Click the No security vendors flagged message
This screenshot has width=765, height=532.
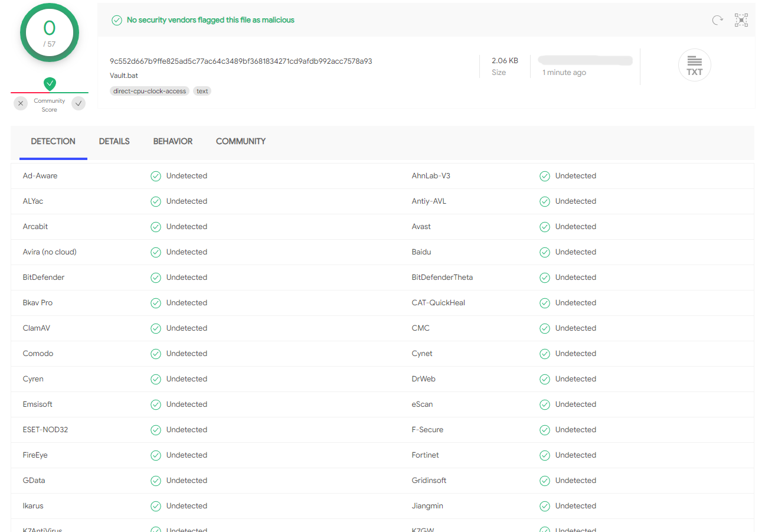[x=211, y=20]
